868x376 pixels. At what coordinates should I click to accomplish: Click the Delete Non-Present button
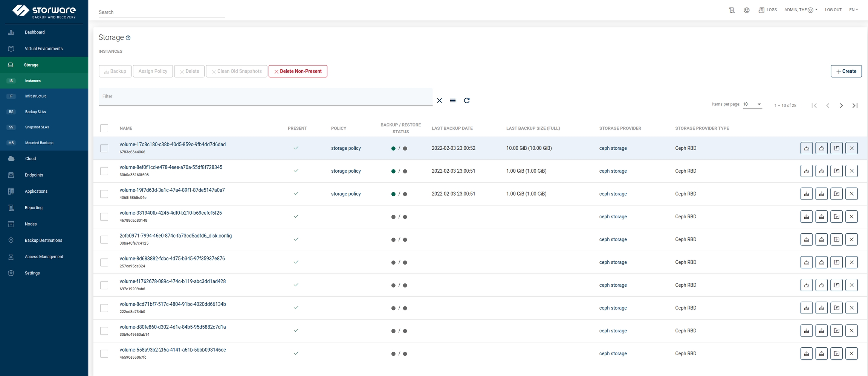tap(298, 71)
